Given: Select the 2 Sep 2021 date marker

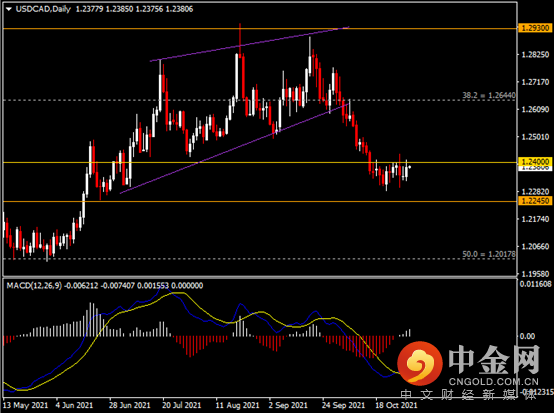Looking at the screenshot, I should pyautogui.click(x=288, y=405).
